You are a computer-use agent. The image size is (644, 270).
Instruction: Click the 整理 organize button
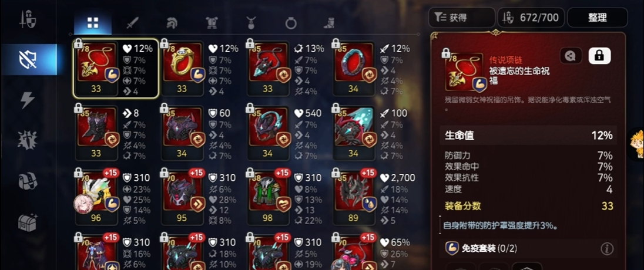(x=597, y=17)
